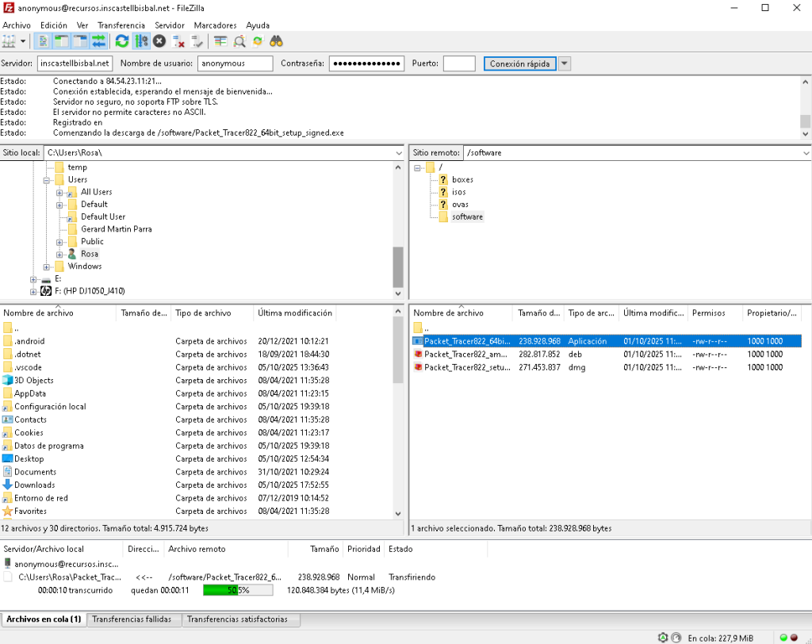
Task: Click the disconnect from server icon
Action: [x=178, y=40]
